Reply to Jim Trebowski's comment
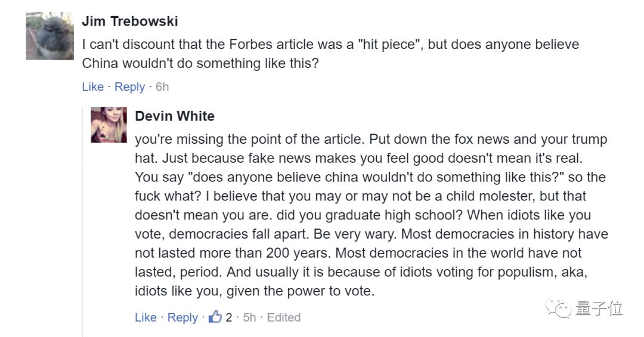644x337 pixels. [129, 86]
